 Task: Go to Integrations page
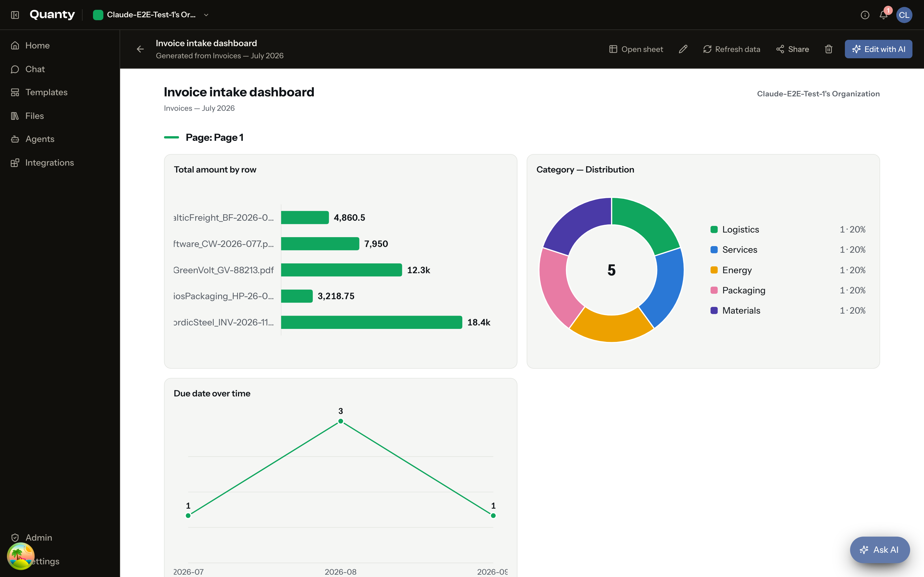[x=49, y=162]
